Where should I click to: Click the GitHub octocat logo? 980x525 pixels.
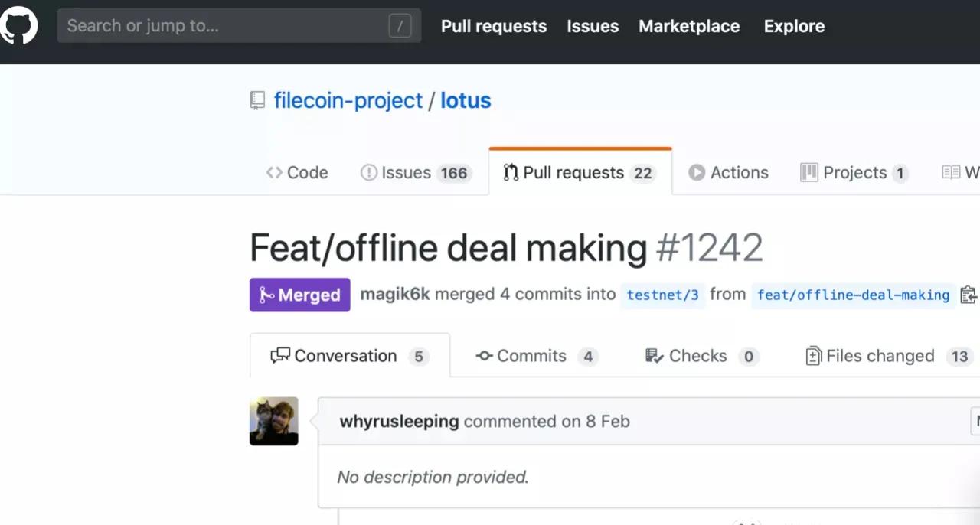click(21, 25)
